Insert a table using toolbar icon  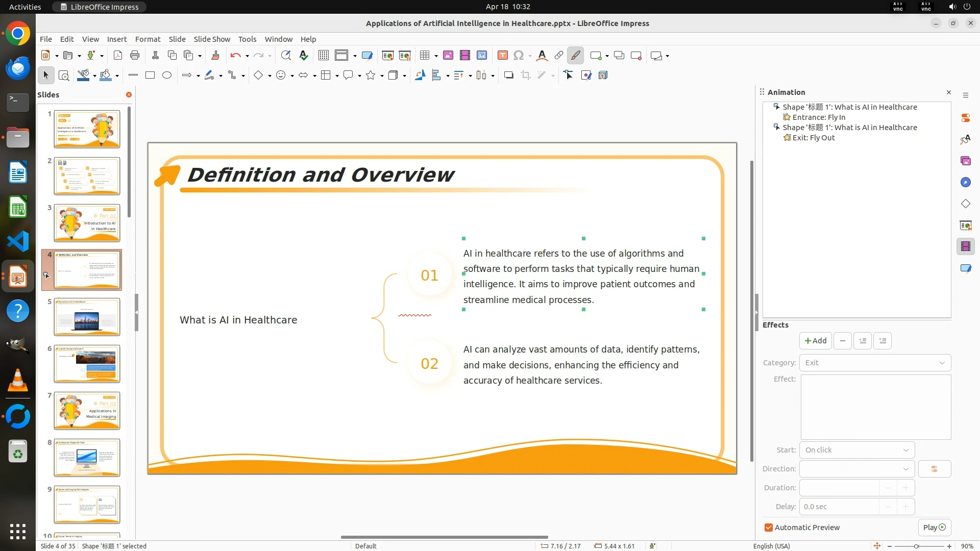(x=424, y=56)
